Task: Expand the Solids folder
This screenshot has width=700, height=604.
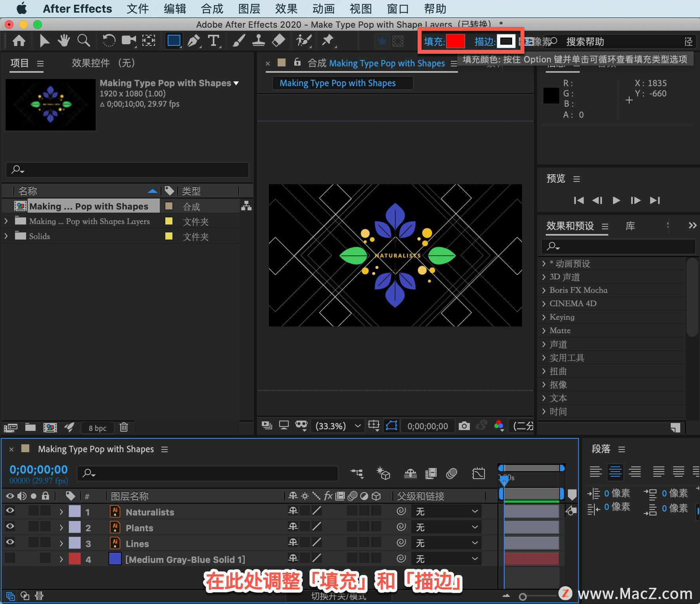Action: point(6,236)
